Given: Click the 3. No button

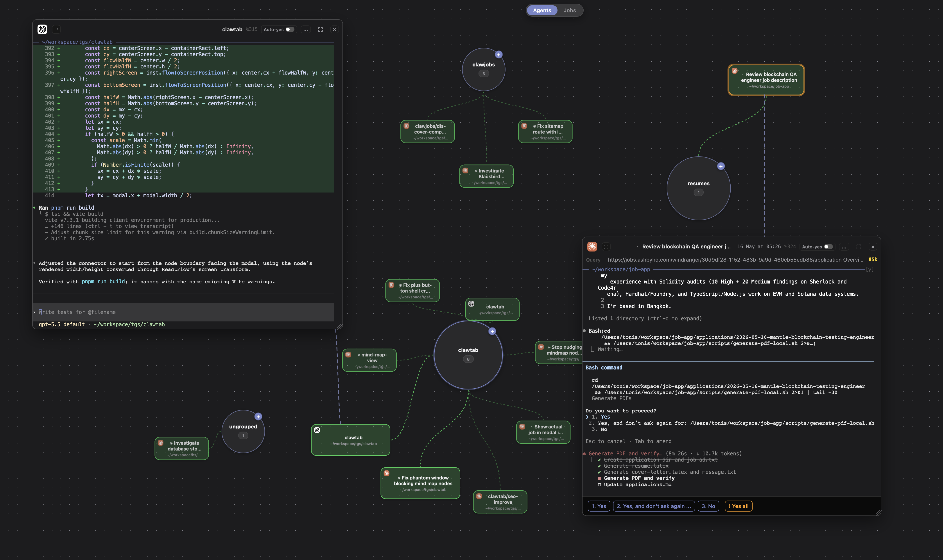Looking at the screenshot, I should 708,506.
